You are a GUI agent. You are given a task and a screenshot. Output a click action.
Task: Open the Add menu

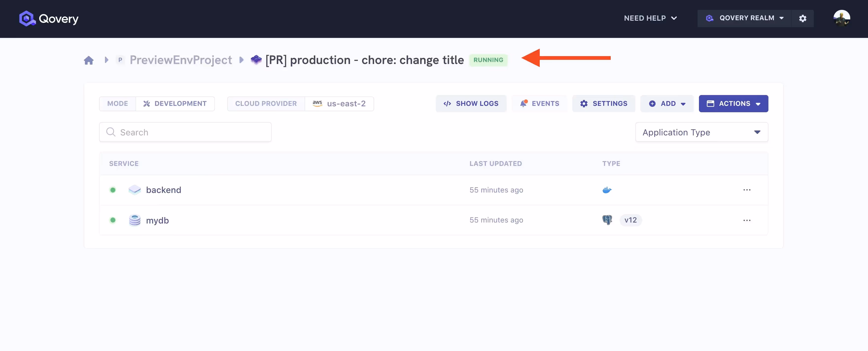667,104
